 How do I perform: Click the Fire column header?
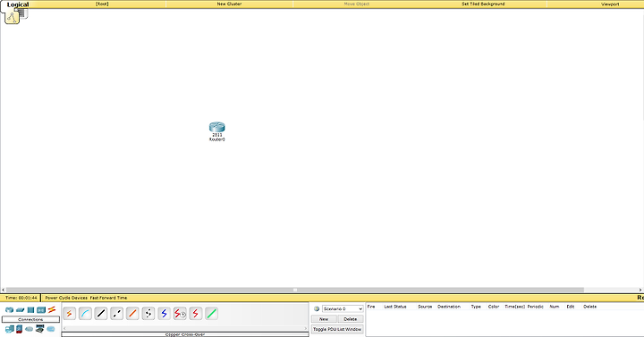click(371, 307)
